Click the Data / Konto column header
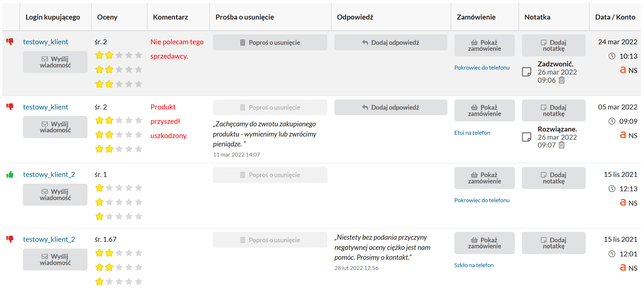The image size is (644, 290). coord(615,17)
